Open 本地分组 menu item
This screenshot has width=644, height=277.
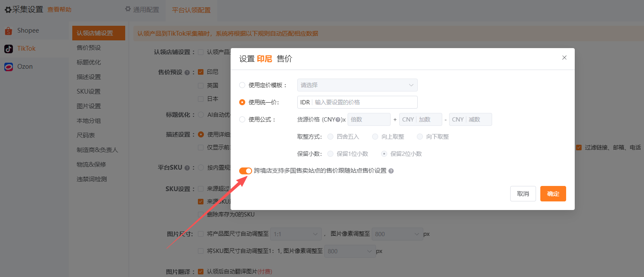(99, 121)
